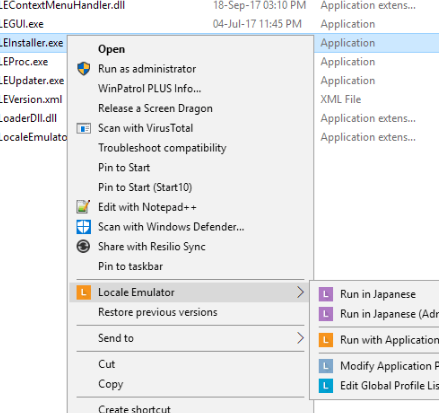
Task: Choose Open from the context menu
Action: click(111, 49)
